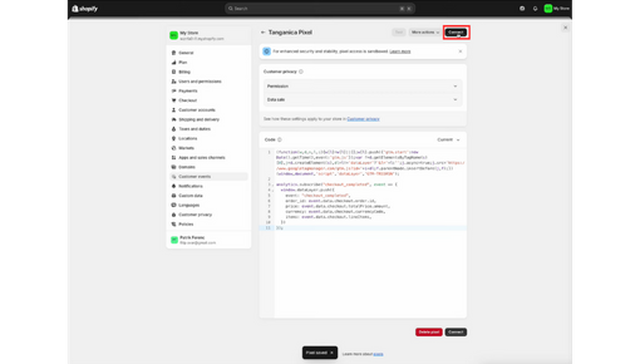Expand the Data sale section
Image resolution: width=640 pixels, height=364 pixels.
[x=362, y=100]
